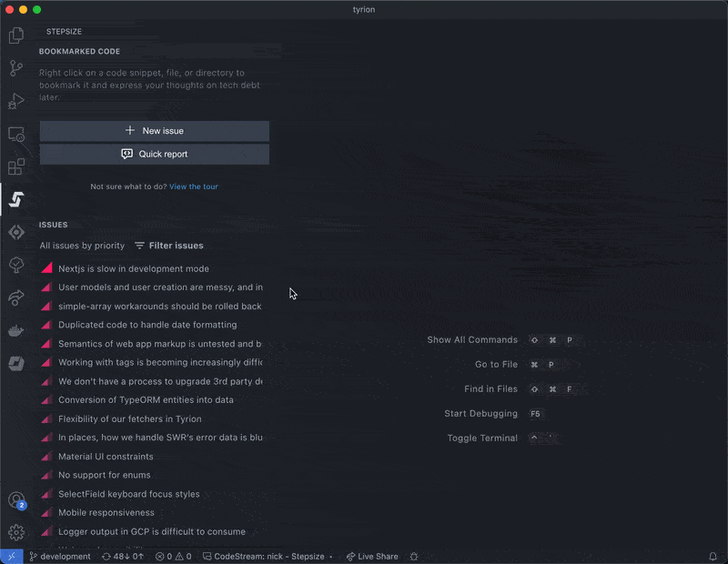
Task: Click the Accounts icon with badge
Action: pyautogui.click(x=16, y=500)
